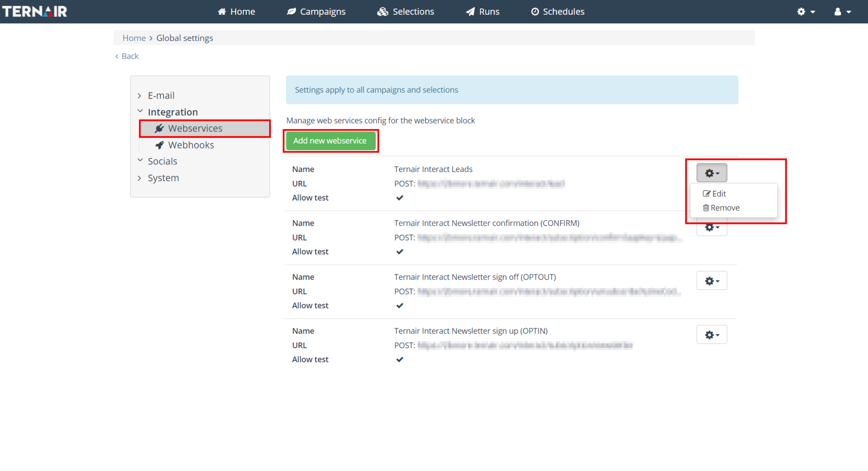Expand the System section
The width and height of the screenshot is (868, 471).
click(140, 178)
